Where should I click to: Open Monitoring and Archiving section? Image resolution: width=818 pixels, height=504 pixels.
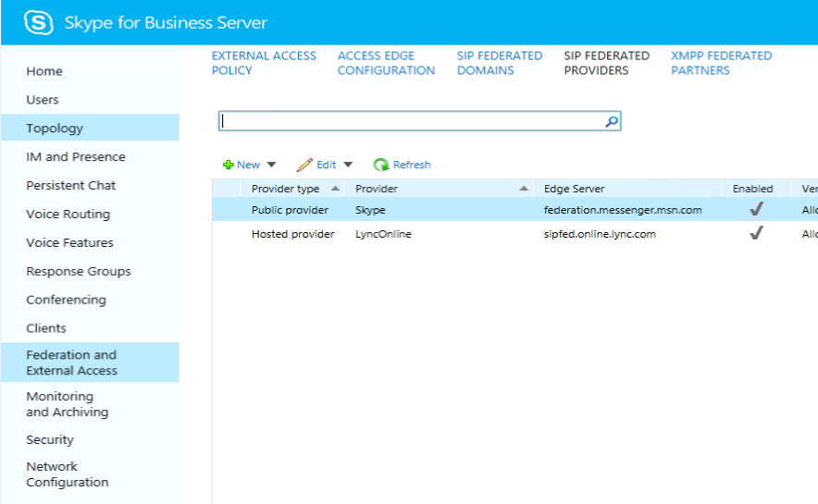(x=68, y=404)
